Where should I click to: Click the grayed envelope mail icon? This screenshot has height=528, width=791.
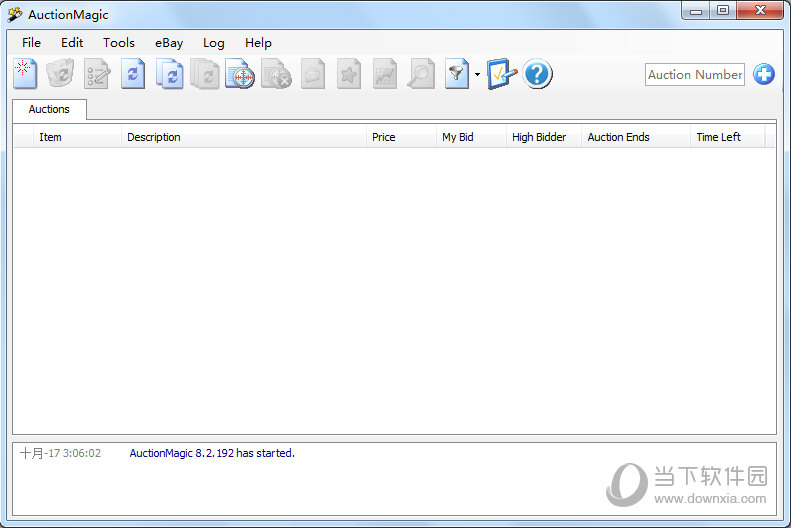[313, 74]
